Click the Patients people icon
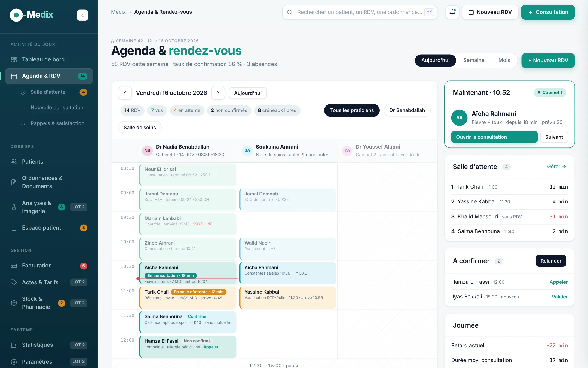Viewport: 588px width, 368px height. click(14, 162)
